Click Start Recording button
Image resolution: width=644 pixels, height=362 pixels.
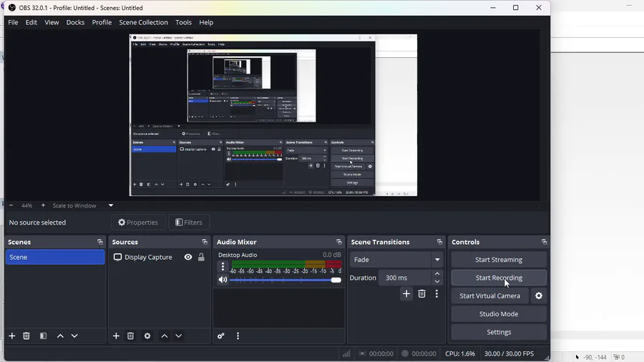(499, 278)
